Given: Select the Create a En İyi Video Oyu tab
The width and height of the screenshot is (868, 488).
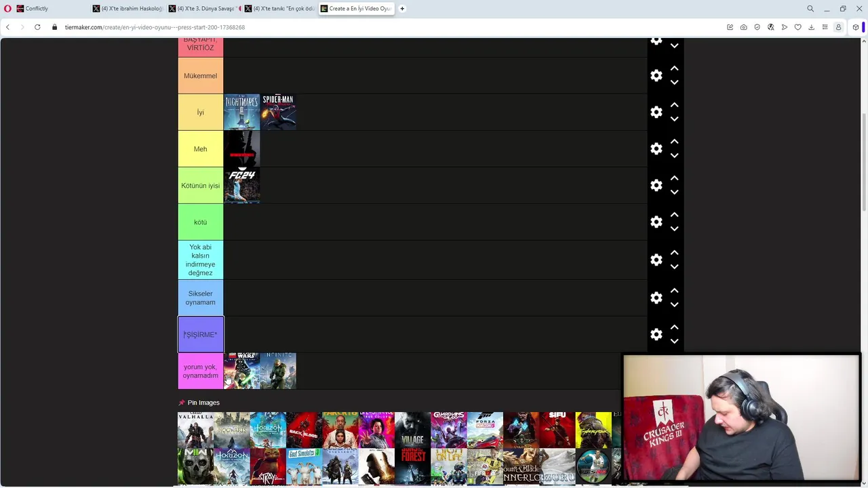Looking at the screenshot, I should [356, 9].
